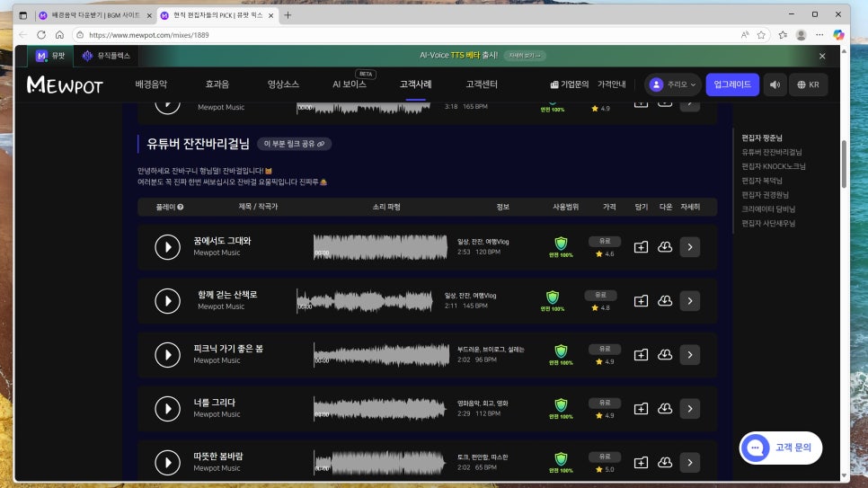
Task: Open details arrow for 따뜻한 봄바람
Action: [x=690, y=463]
